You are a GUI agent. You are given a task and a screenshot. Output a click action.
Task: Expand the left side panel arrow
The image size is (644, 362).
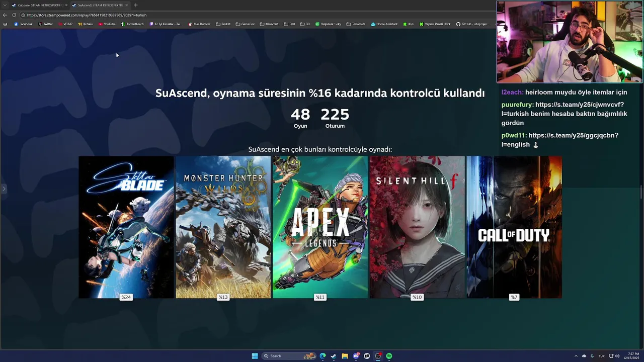4,189
